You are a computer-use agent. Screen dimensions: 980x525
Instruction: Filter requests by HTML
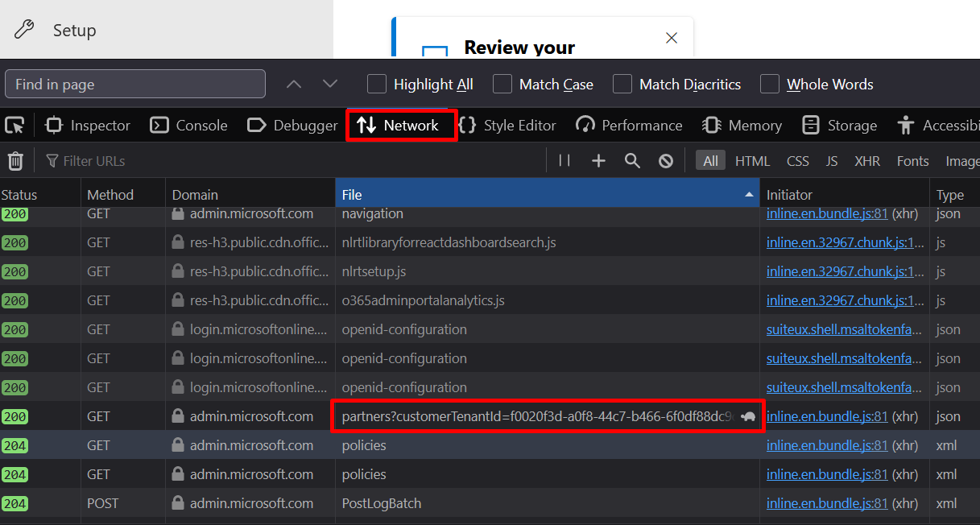[752, 161]
